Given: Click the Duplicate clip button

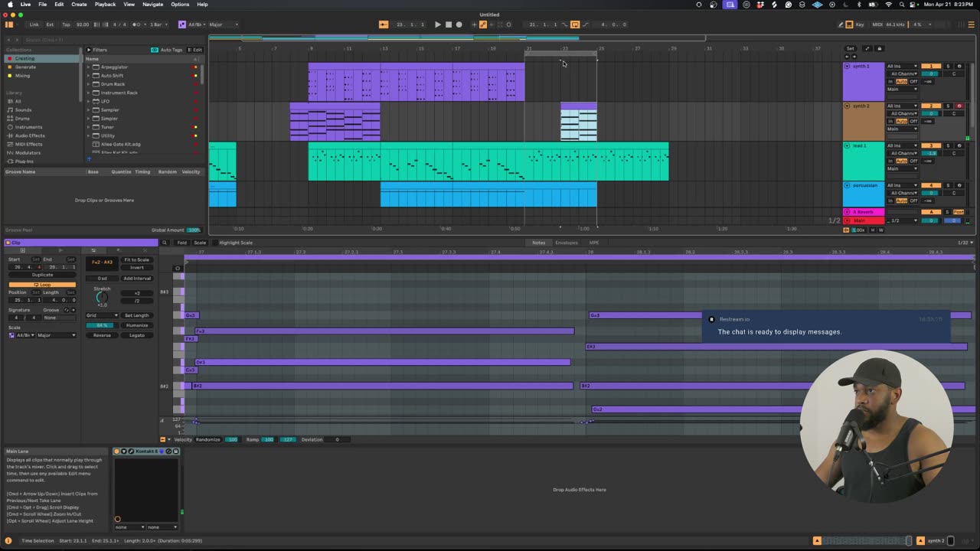Looking at the screenshot, I should [x=42, y=275].
